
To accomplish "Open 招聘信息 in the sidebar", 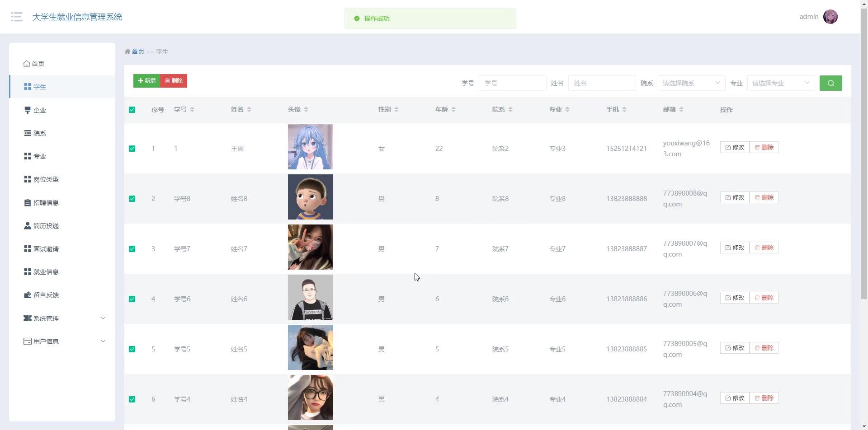I will pos(46,203).
